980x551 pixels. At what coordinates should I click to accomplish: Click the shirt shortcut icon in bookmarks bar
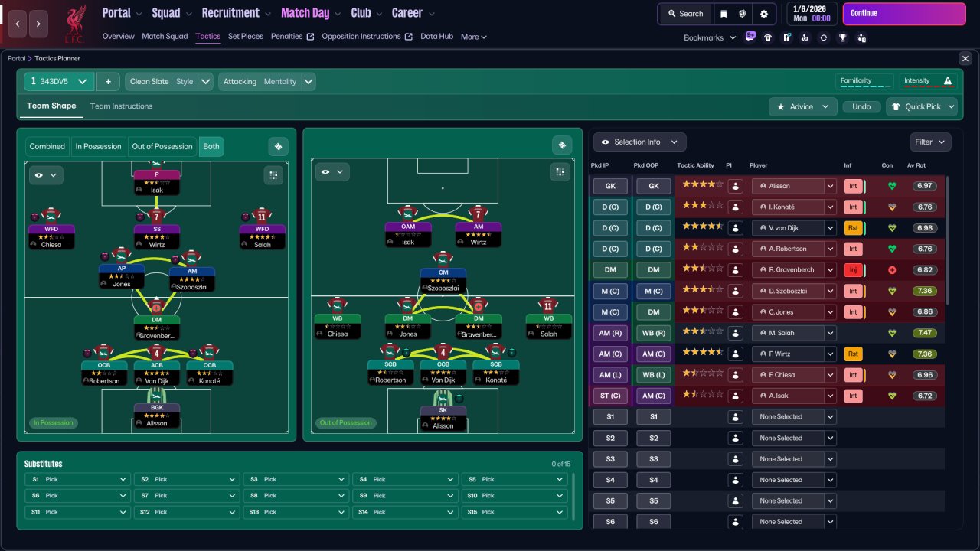768,37
